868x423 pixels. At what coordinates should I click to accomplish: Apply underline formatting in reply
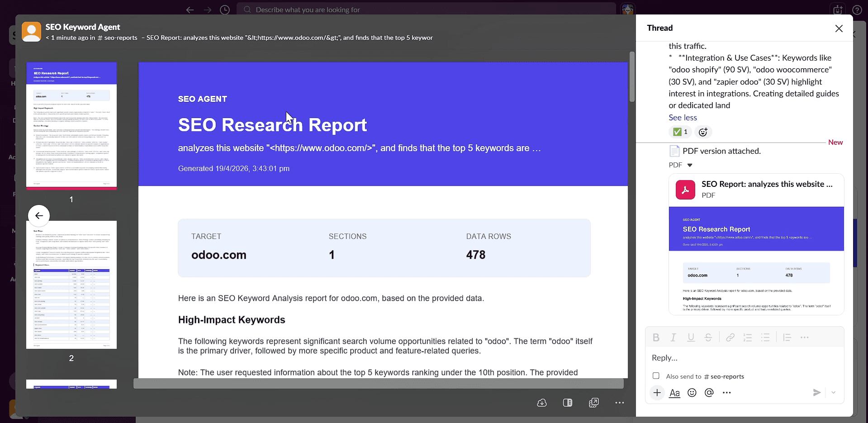click(x=691, y=337)
